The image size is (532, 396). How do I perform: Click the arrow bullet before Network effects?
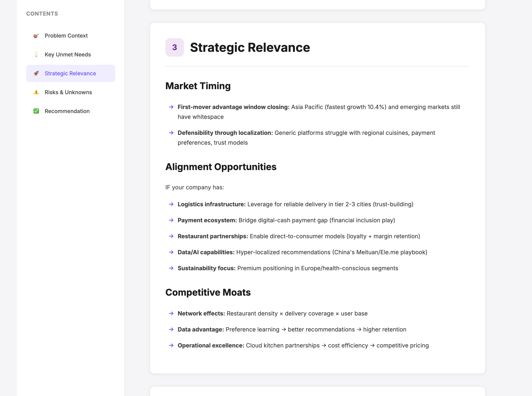(x=171, y=314)
